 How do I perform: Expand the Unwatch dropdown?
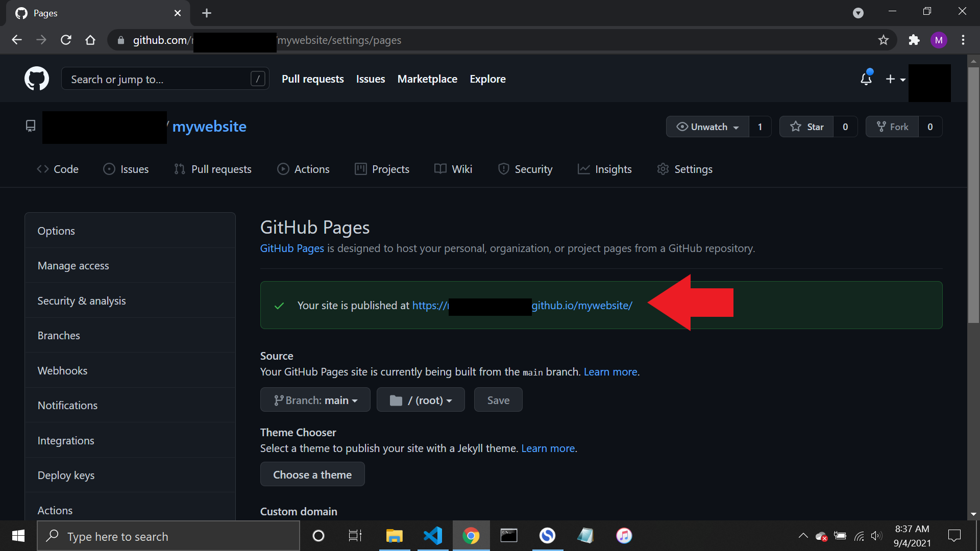tap(707, 127)
